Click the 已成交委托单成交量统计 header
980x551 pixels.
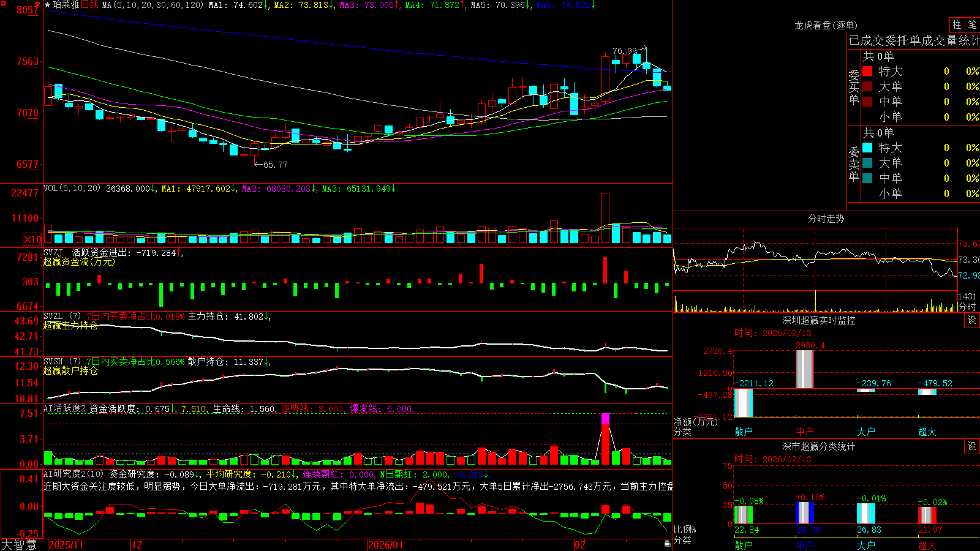tap(914, 40)
